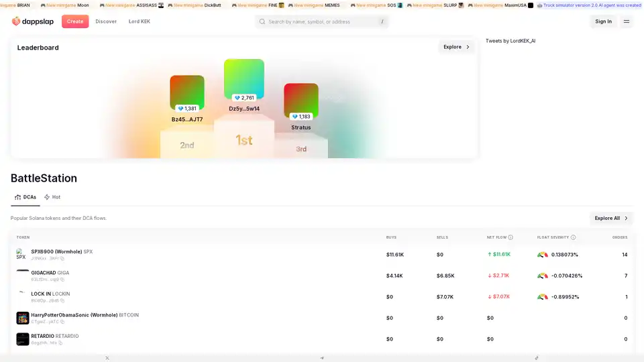The image size is (644, 362).
Task: Select the DCAs tab
Action: [x=25, y=197]
